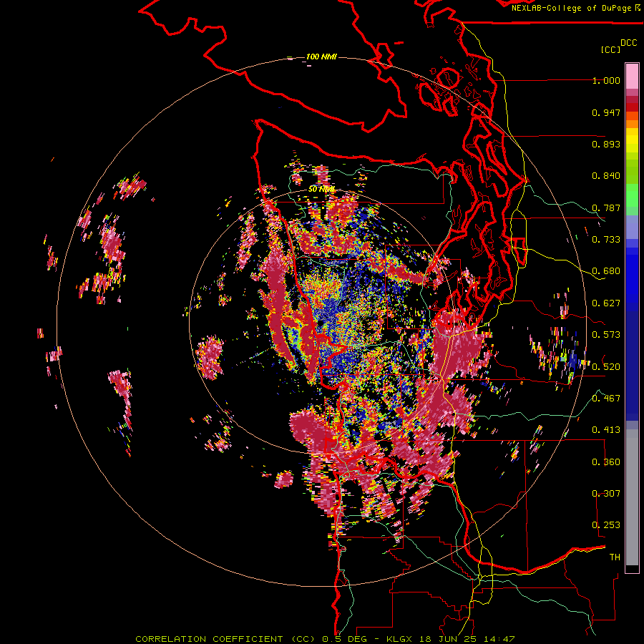Click the 100 NMI range ring label

point(321,57)
